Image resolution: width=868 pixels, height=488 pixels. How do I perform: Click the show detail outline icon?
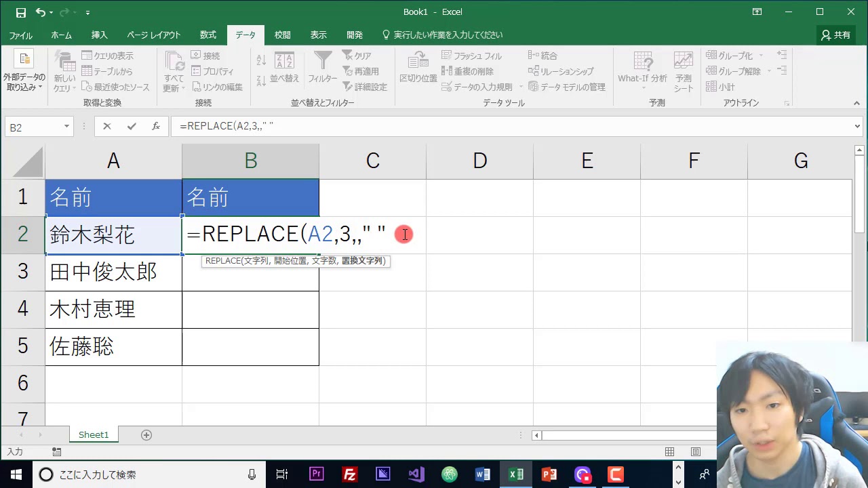tap(782, 56)
